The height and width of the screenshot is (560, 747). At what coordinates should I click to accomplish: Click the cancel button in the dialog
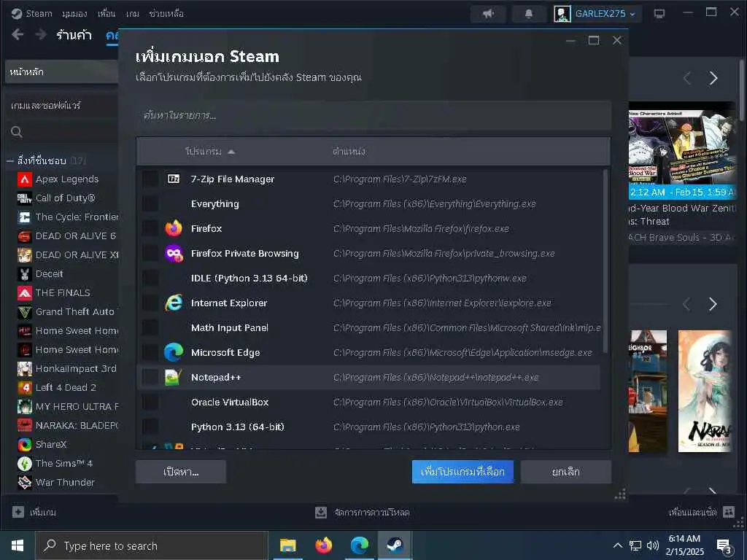[566, 472]
